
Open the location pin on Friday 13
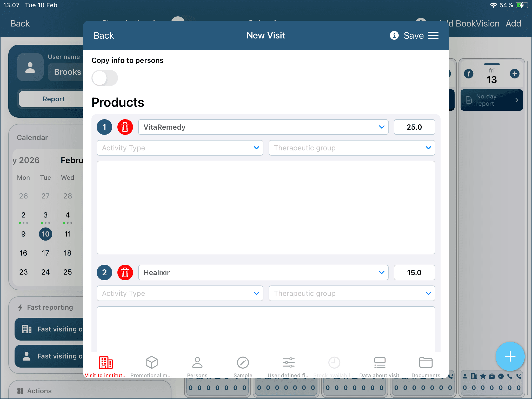pyautogui.click(x=469, y=74)
